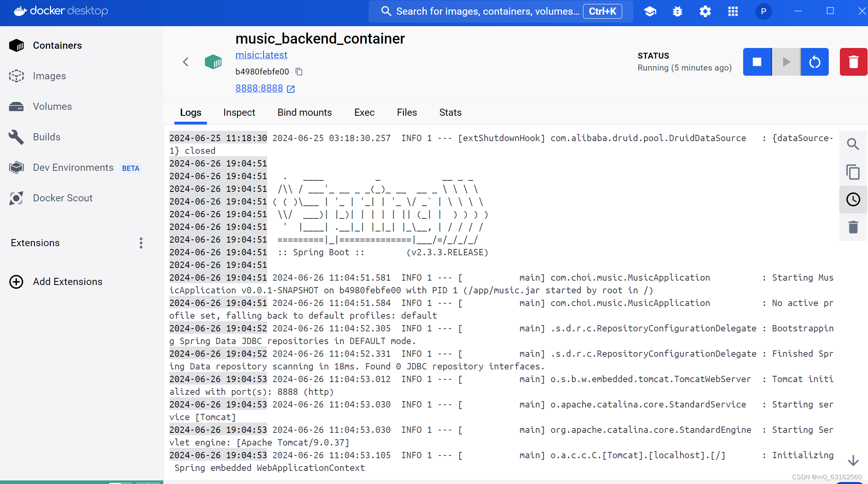This screenshot has width=868, height=484.
Task: Open the Containers section in sidebar
Action: coord(57,46)
